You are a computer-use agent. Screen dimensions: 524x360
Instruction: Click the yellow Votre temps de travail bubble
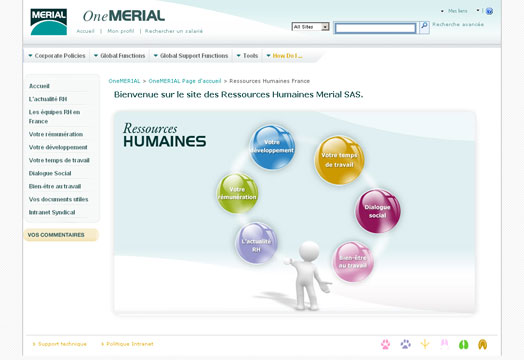click(x=339, y=160)
